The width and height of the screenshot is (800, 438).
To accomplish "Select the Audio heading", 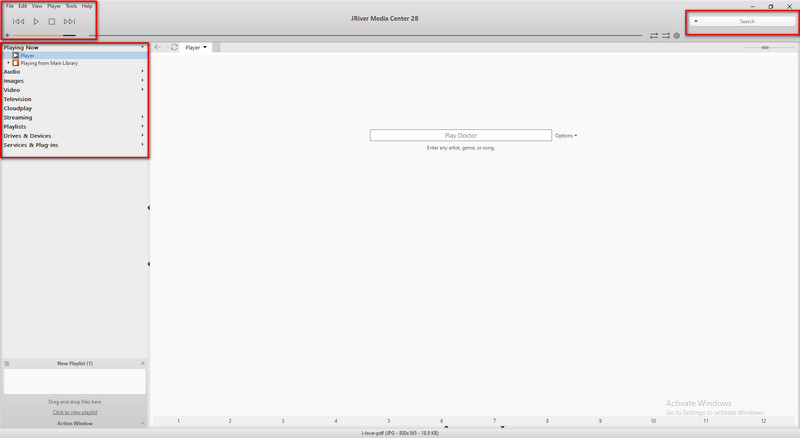I will coord(12,71).
